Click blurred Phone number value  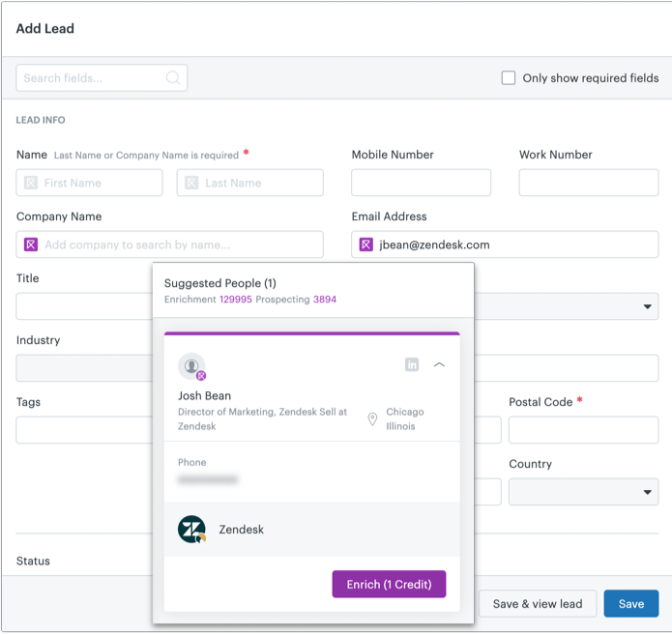[208, 479]
